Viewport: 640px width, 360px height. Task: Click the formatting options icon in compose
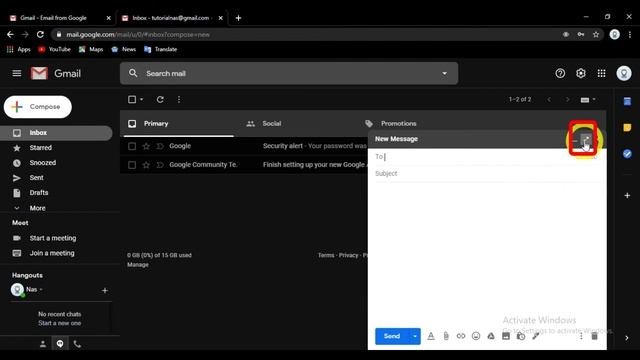coord(431,336)
